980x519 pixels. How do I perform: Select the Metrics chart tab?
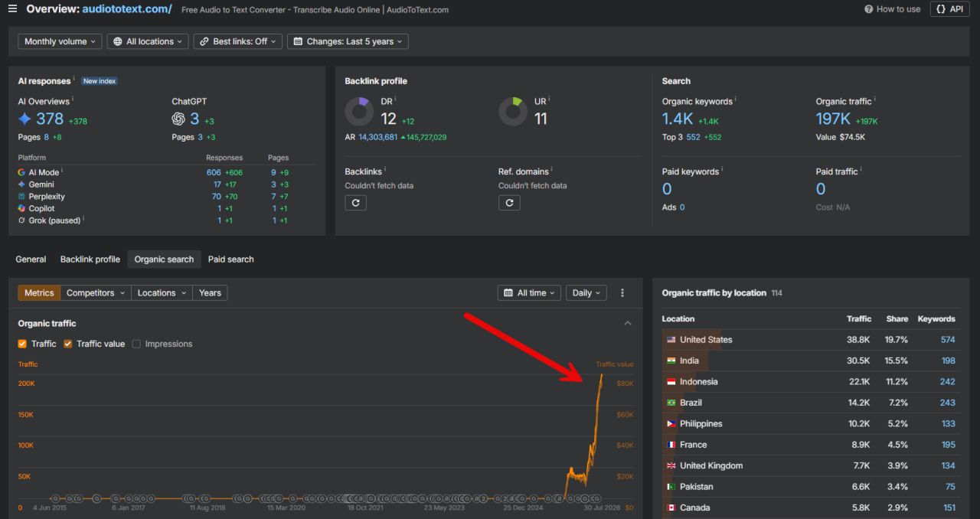pos(39,293)
